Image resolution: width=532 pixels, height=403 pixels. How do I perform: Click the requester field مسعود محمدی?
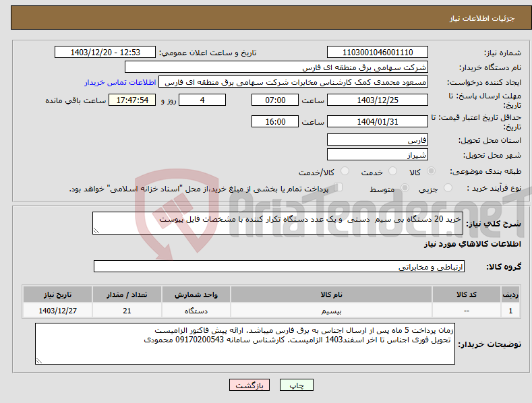293,82
